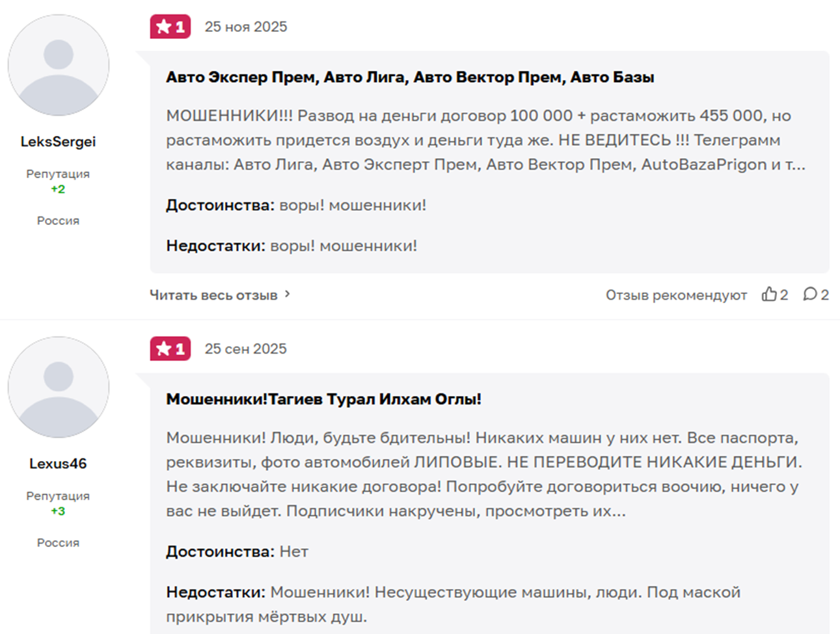Click LeksSergei's avatar placeholder icon

tap(58, 65)
